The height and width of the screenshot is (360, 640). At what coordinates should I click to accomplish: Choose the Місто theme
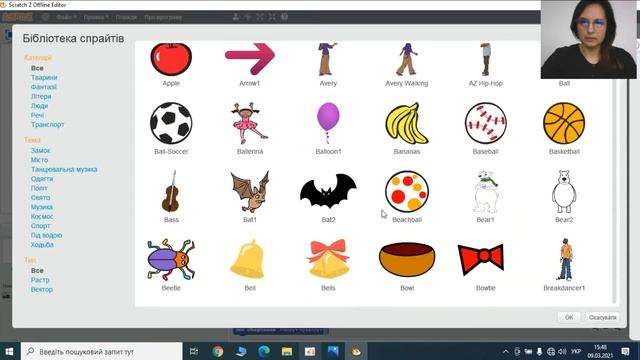[x=39, y=160]
